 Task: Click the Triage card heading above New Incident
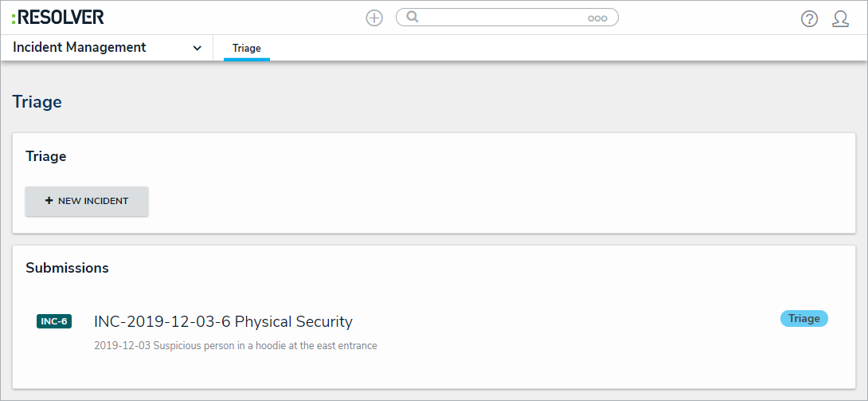point(46,156)
